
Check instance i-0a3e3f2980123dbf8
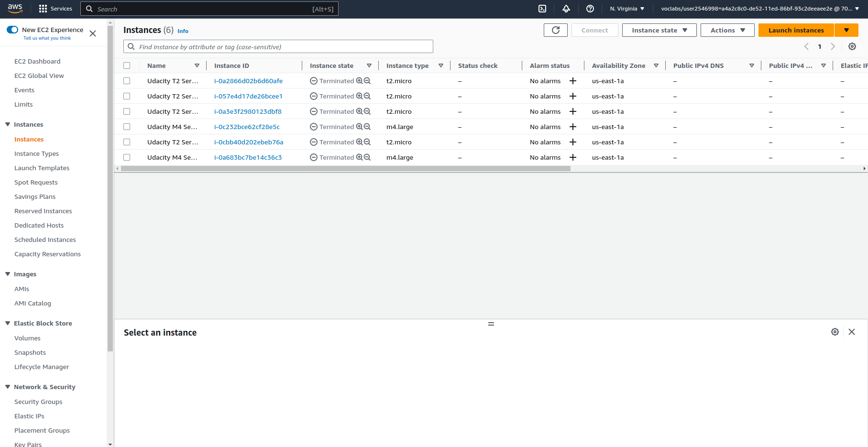(127, 111)
